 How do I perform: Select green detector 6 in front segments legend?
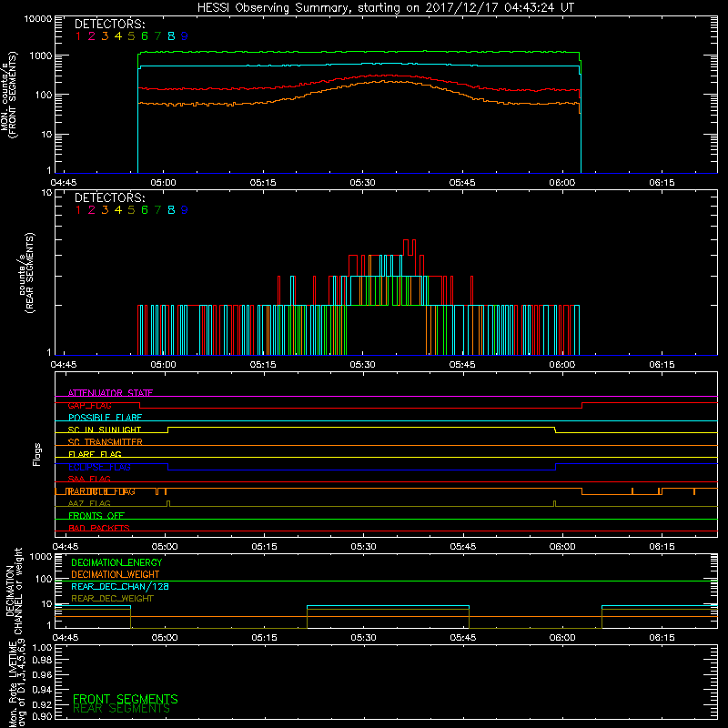(x=145, y=36)
